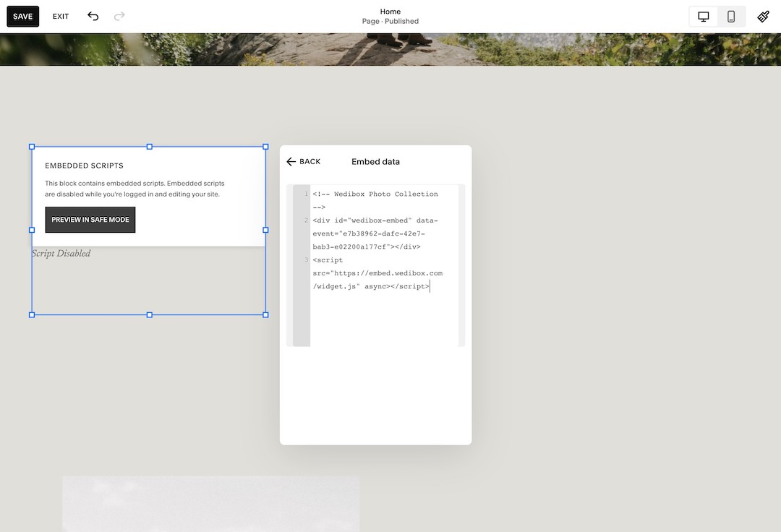
Task: Open site styles with the paintbrush icon
Action: pyautogui.click(x=763, y=16)
